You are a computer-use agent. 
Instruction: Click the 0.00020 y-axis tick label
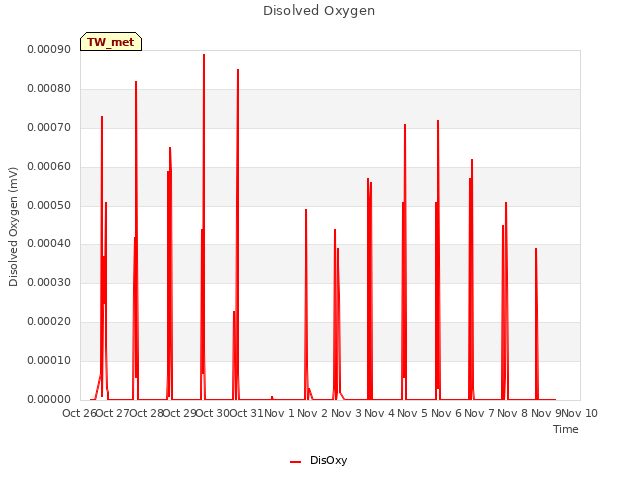tap(49, 322)
